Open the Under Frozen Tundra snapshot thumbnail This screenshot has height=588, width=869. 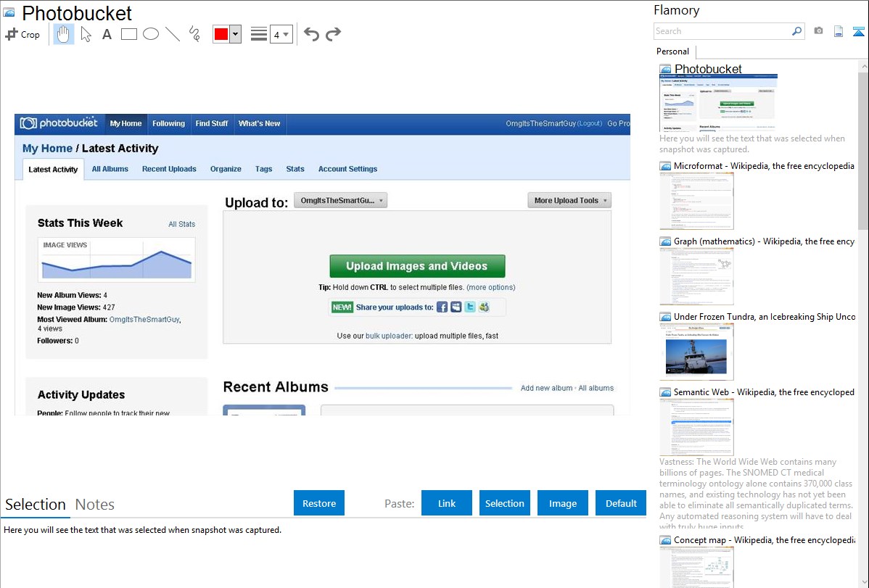(x=696, y=352)
